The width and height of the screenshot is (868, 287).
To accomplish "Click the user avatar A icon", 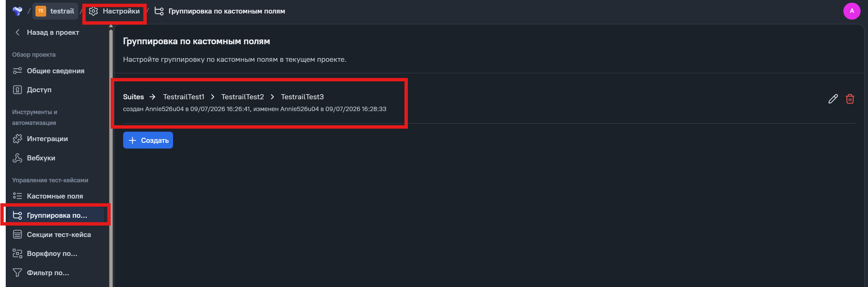I will click(x=851, y=11).
